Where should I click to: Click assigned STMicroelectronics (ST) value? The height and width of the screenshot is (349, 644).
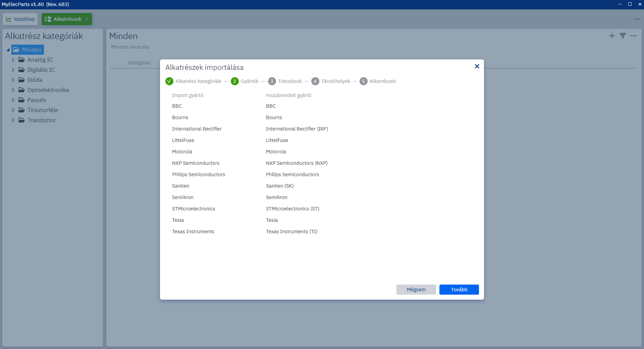coord(292,209)
